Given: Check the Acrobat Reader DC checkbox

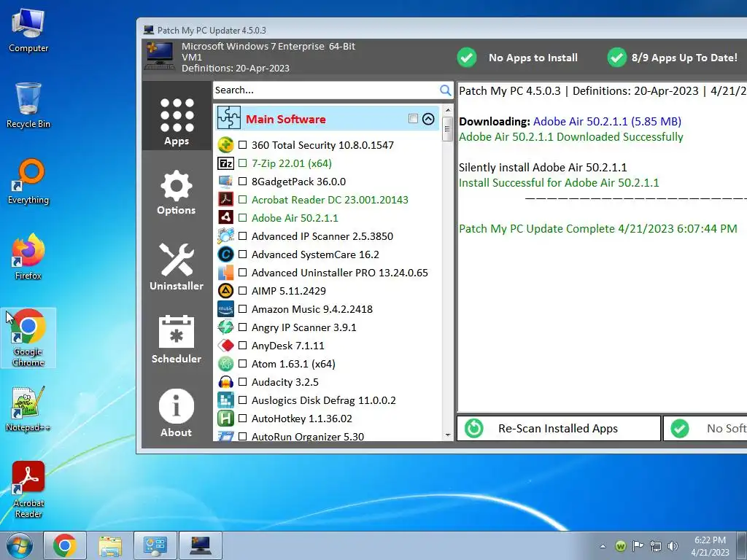Looking at the screenshot, I should click(x=242, y=200).
